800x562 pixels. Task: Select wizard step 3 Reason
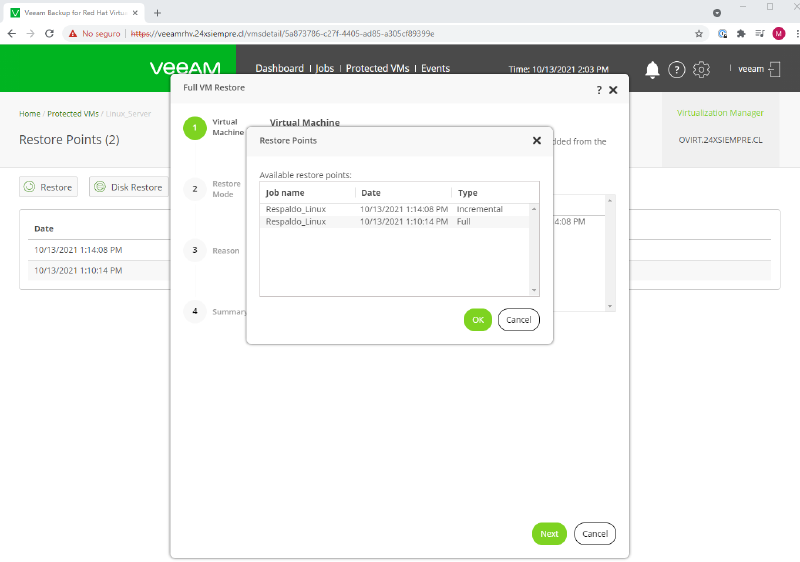point(211,250)
